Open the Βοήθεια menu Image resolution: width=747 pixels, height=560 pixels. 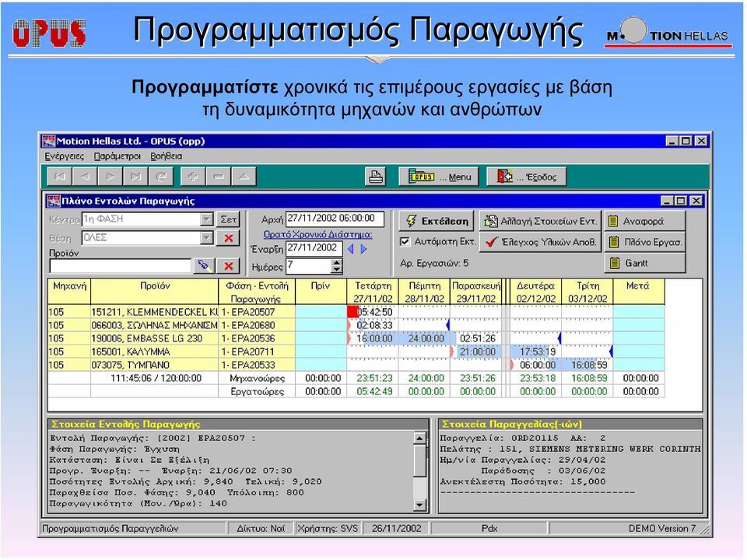point(167,156)
